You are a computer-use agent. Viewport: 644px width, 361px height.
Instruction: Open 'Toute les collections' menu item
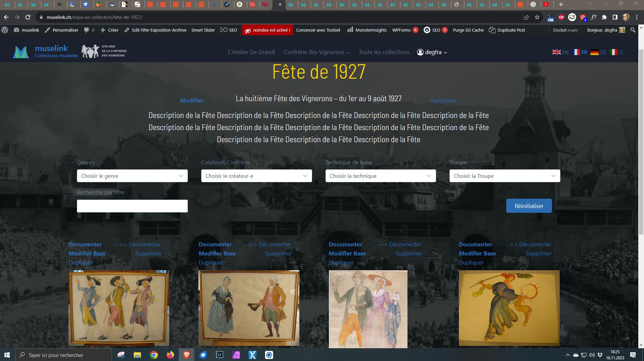point(384,52)
